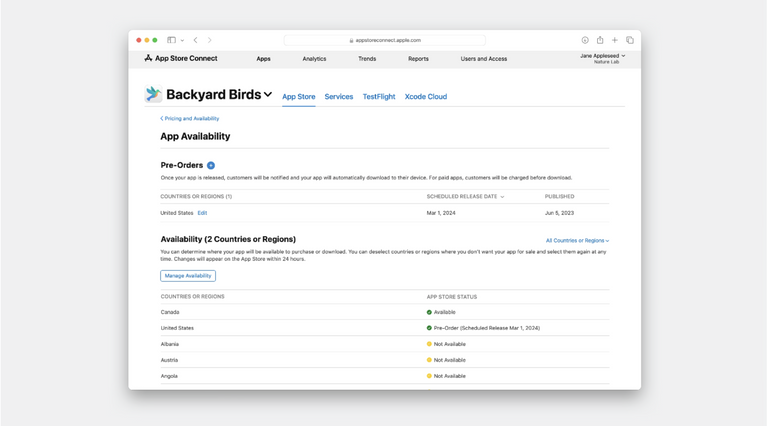Open the Trends menu
This screenshot has height=426, width=767.
point(367,59)
